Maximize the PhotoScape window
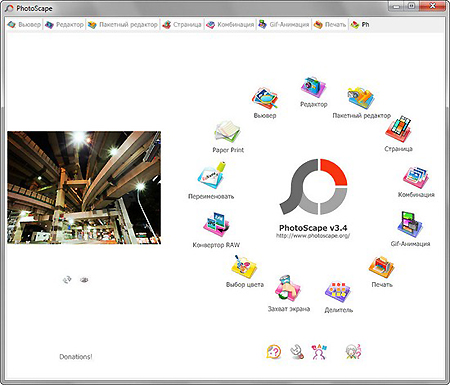This screenshot has width=450, height=385. [x=411, y=6]
